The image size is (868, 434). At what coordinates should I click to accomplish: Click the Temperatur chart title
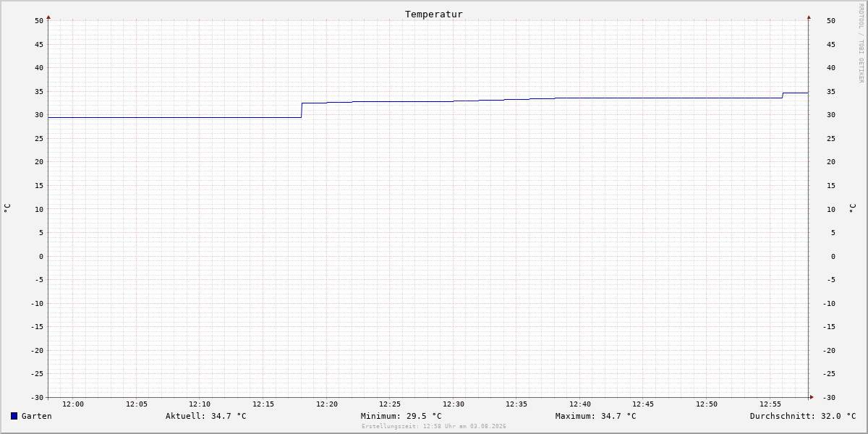[x=434, y=14]
